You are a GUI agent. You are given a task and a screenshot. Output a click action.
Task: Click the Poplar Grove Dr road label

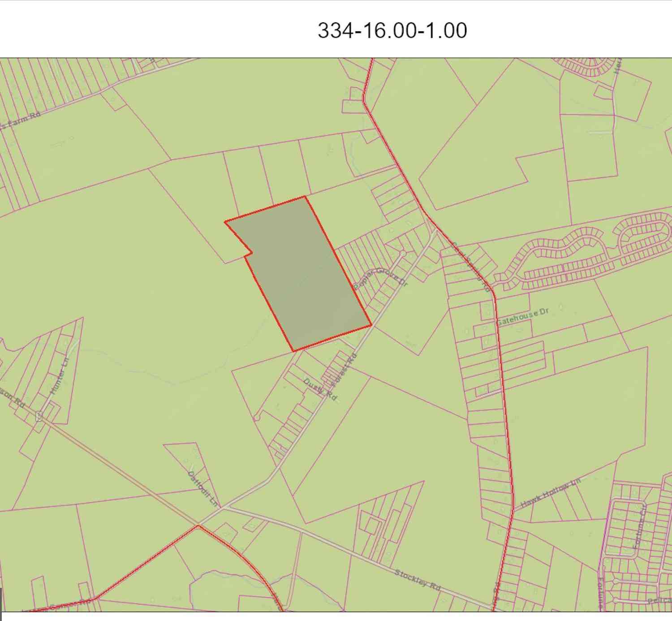pyautogui.click(x=381, y=278)
